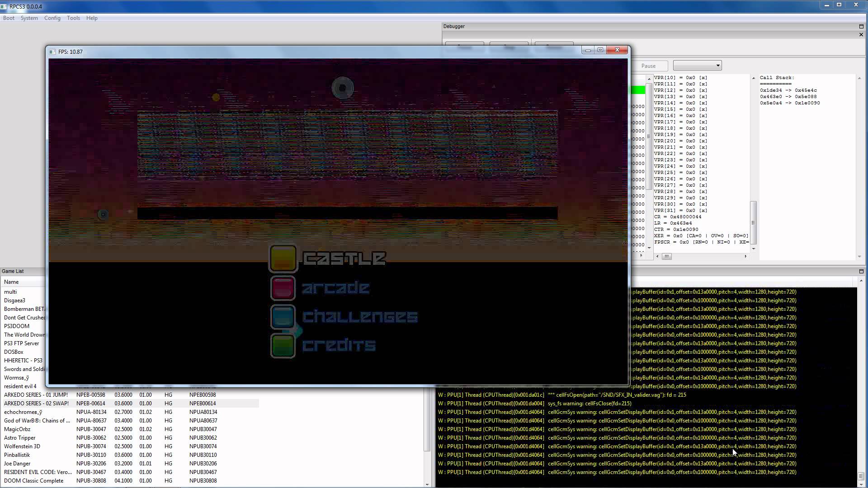The height and width of the screenshot is (488, 868).
Task: Click the game list vertical scrollbar
Action: (427, 419)
